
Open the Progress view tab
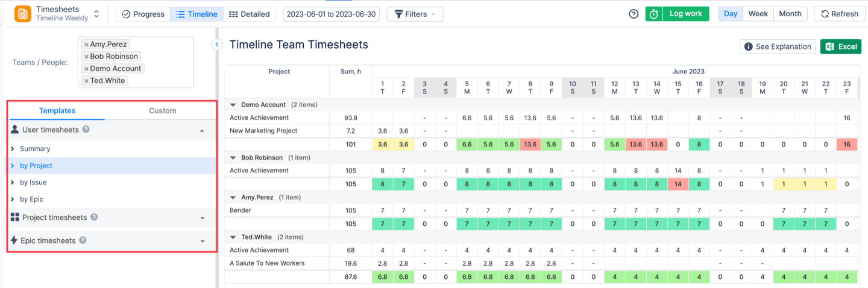(143, 14)
